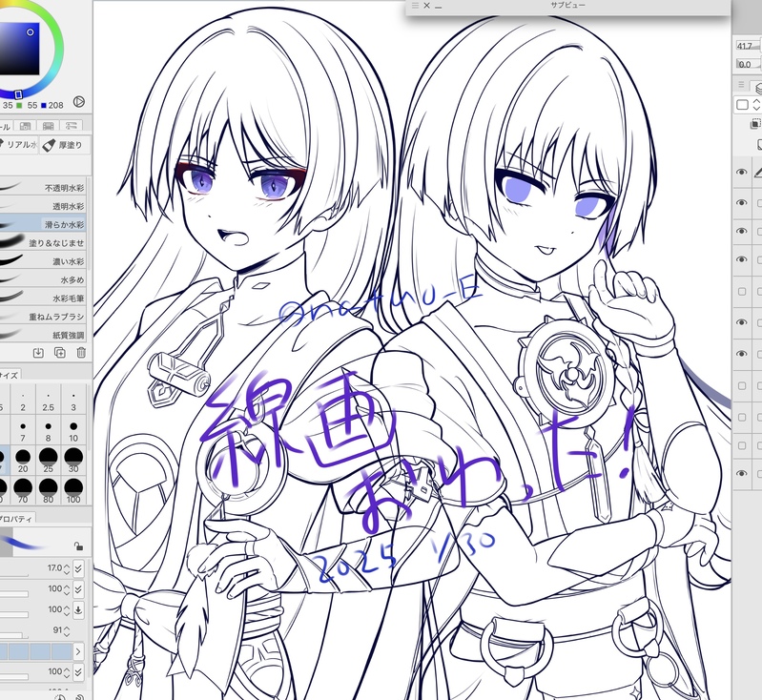Click the clip-to-layer-below icon in layer panel

click(x=756, y=123)
